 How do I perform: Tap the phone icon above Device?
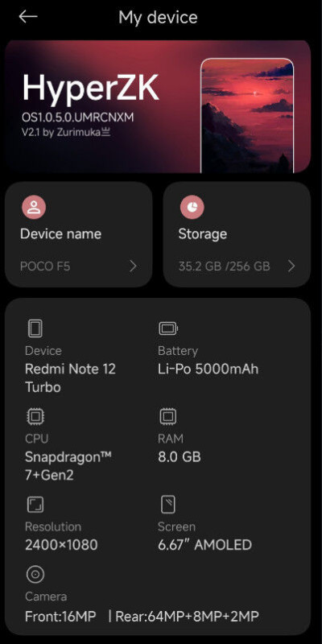[x=35, y=328]
